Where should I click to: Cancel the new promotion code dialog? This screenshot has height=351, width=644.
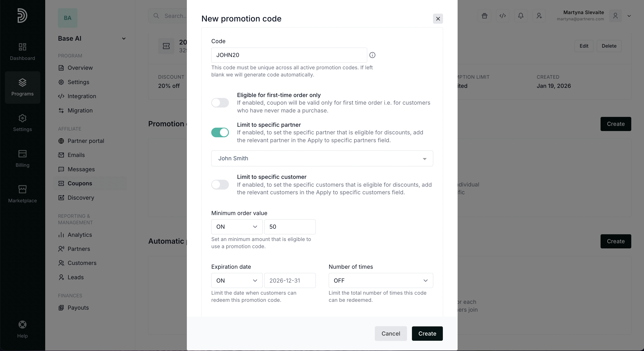click(390, 334)
